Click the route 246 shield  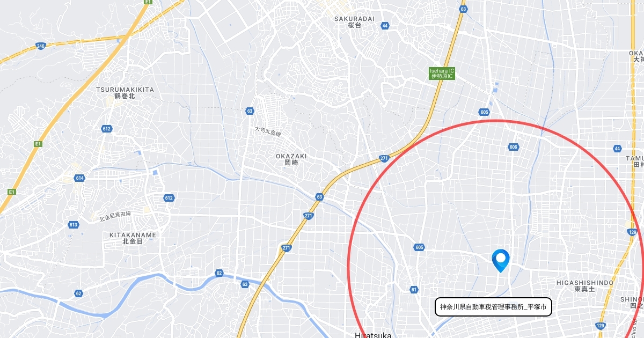[x=41, y=46]
